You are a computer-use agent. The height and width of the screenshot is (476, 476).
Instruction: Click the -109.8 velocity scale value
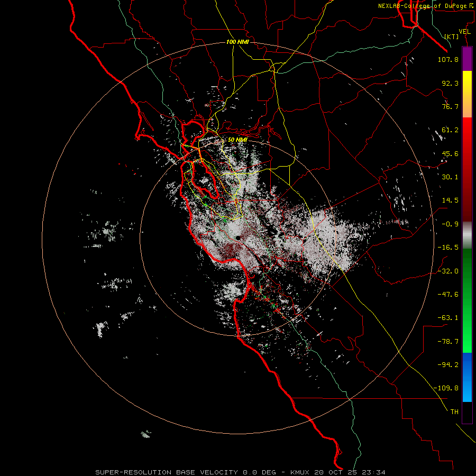tap(446, 388)
